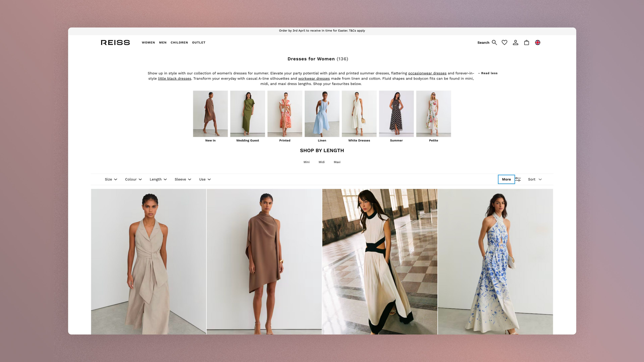Expand the Size filter dropdown
This screenshot has width=644, height=362.
tap(111, 179)
